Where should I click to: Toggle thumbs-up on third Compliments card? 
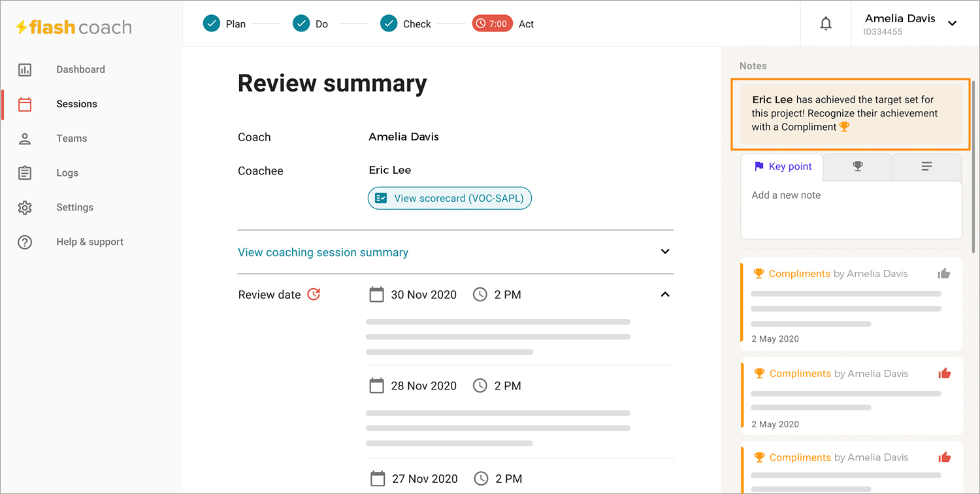[945, 457]
